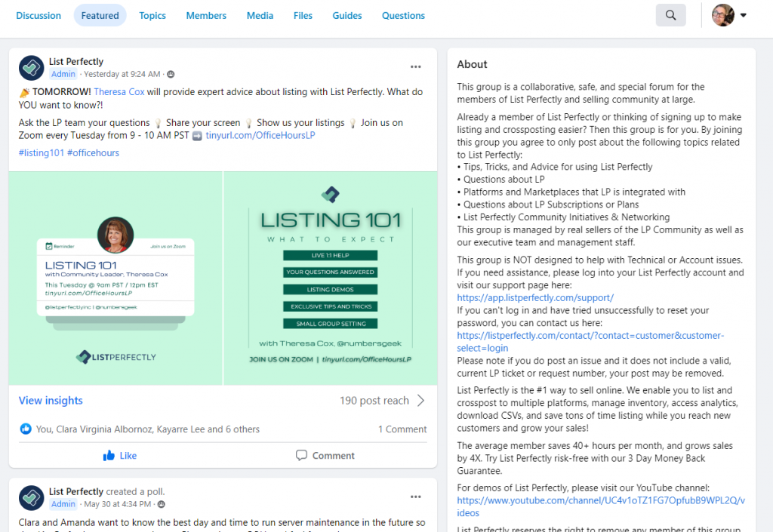Click List Perfectly avatar on poll post
This screenshot has width=773, height=532.
coord(32,497)
